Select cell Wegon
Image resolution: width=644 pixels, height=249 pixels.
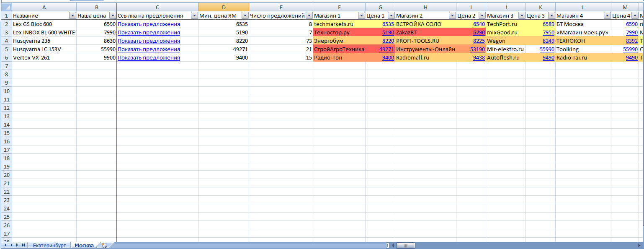tap(506, 41)
